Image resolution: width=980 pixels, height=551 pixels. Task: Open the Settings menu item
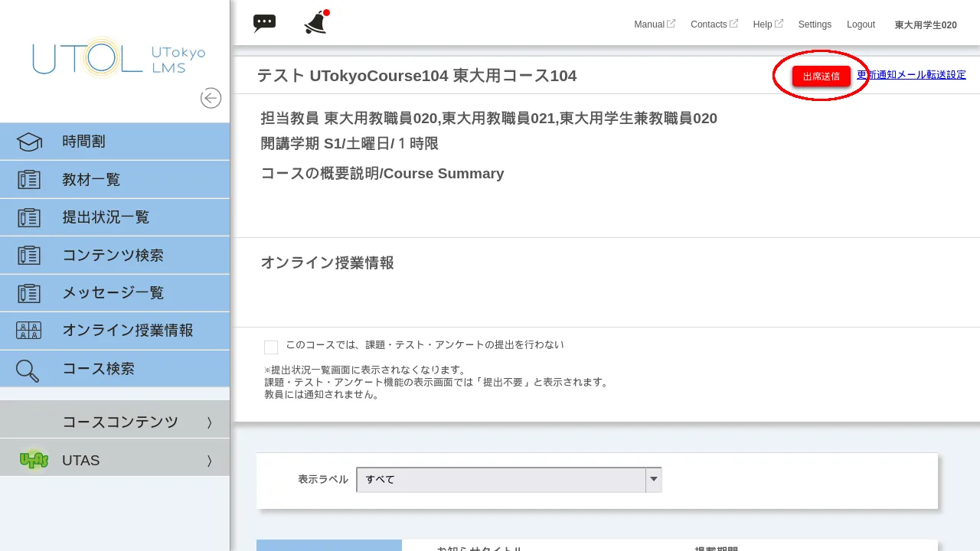(815, 24)
